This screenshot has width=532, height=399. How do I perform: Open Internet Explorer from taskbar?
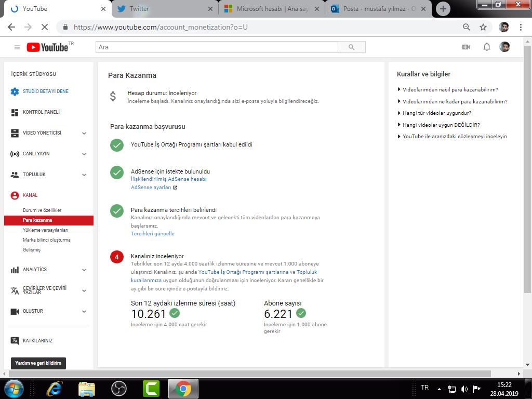(55, 389)
